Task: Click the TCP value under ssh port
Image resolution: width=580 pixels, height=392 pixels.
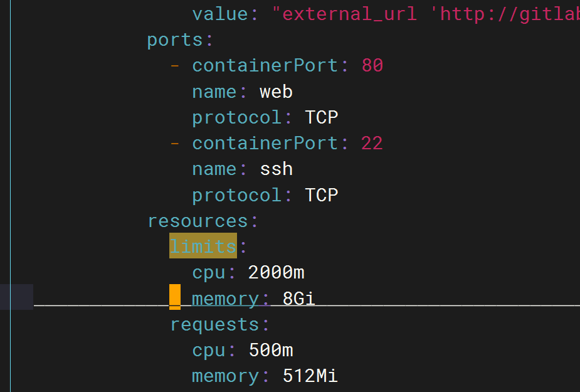Action: tap(322, 195)
